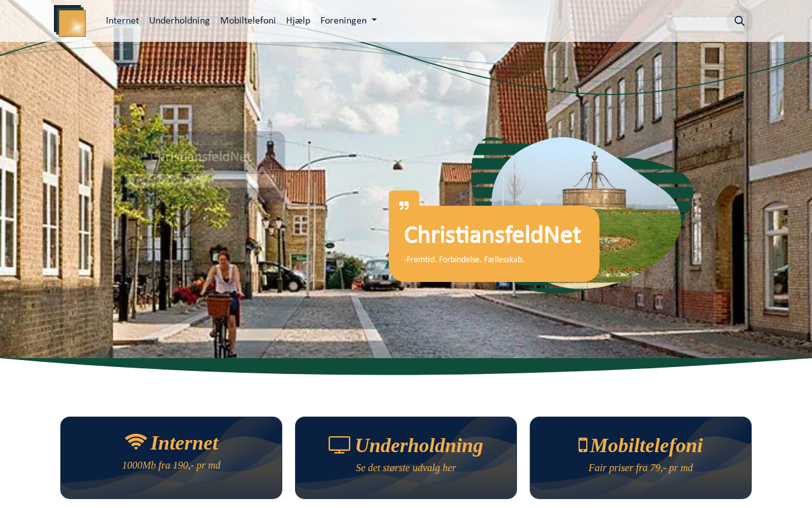The image size is (812, 508).
Task: Click the Internet card heading
Action: point(184,443)
